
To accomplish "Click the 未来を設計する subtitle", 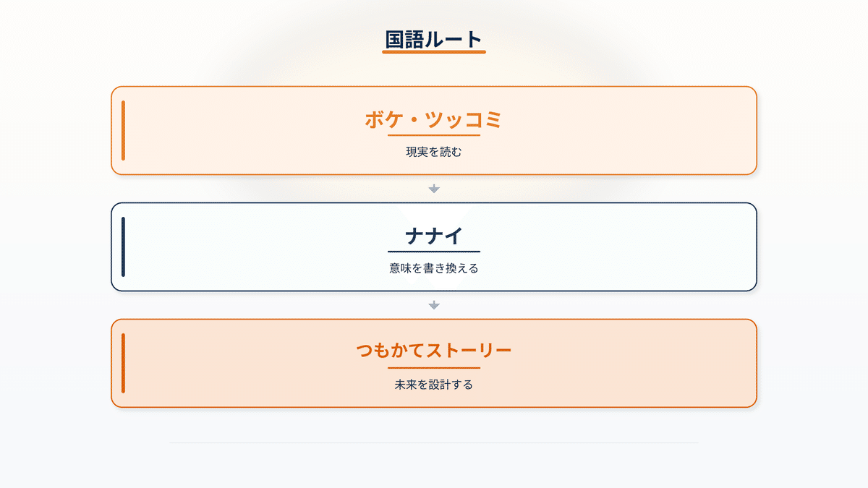I will coord(434,385).
